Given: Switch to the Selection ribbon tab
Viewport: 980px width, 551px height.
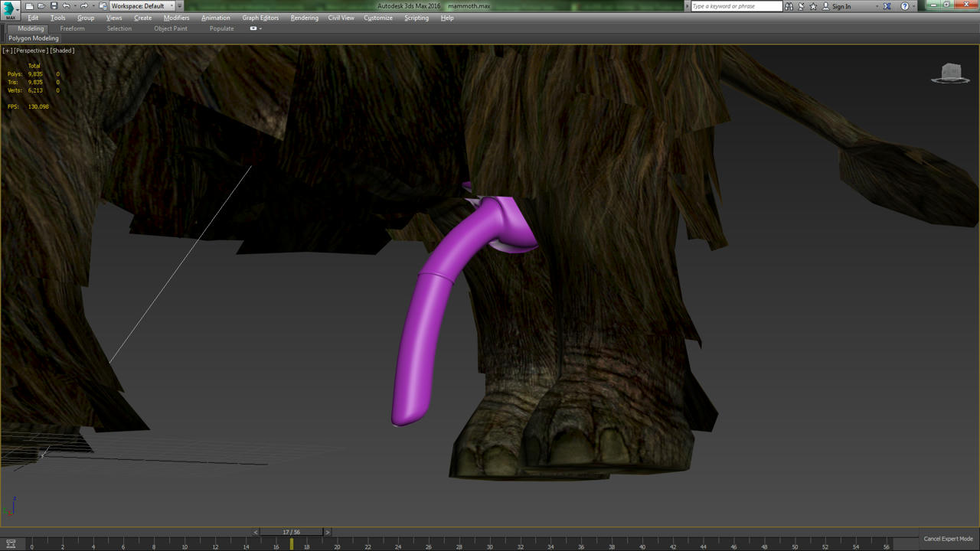Looking at the screenshot, I should coord(119,28).
